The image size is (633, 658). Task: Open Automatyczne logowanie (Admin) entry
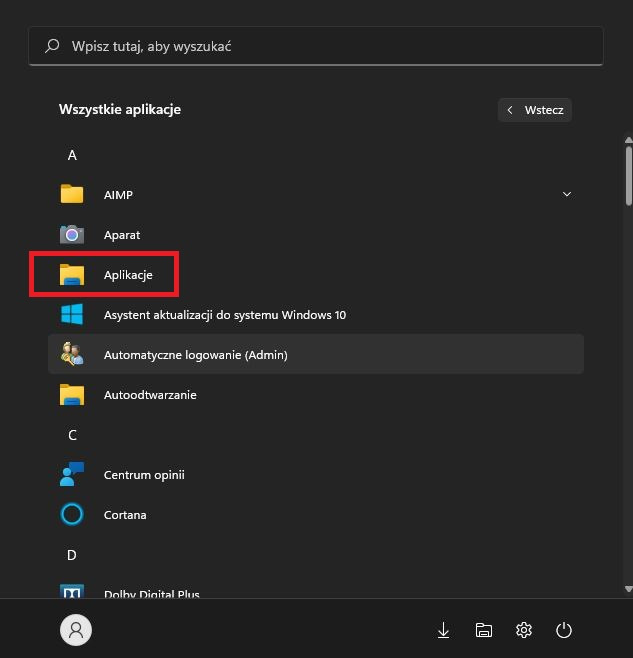(x=316, y=354)
